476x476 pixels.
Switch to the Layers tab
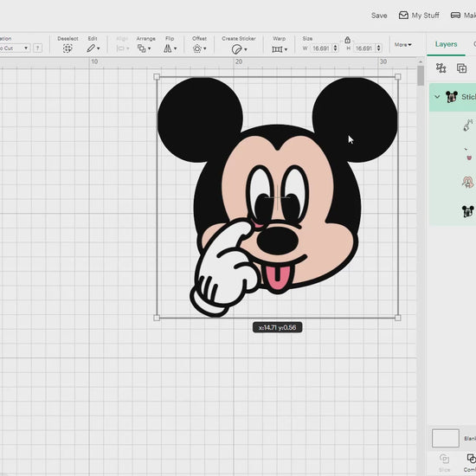click(446, 44)
